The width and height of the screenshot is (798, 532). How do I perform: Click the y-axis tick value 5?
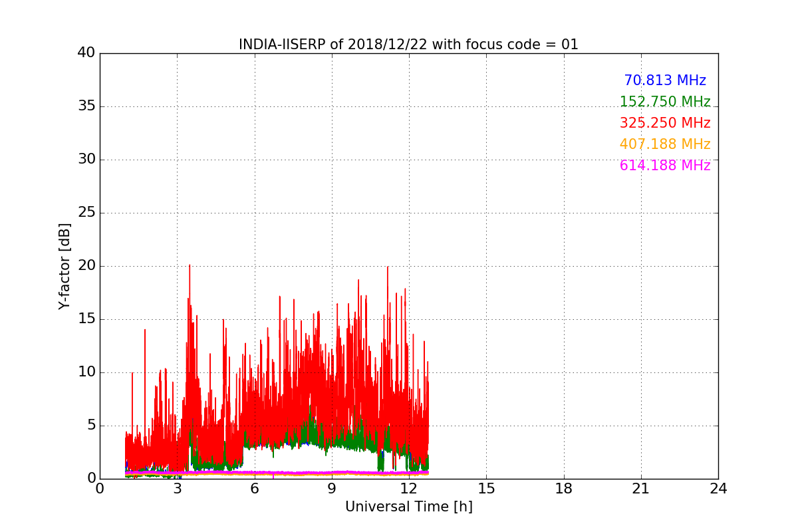pyautogui.click(x=91, y=426)
